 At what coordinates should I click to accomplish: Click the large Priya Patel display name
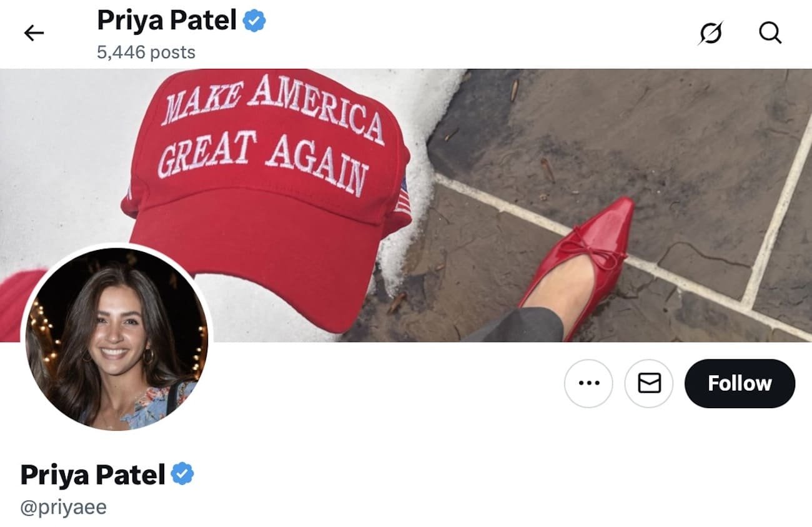tap(93, 475)
